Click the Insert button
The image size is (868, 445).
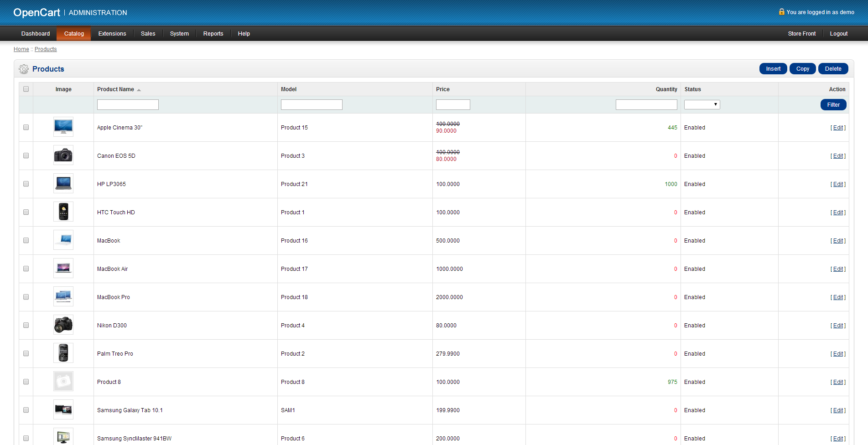(773, 69)
